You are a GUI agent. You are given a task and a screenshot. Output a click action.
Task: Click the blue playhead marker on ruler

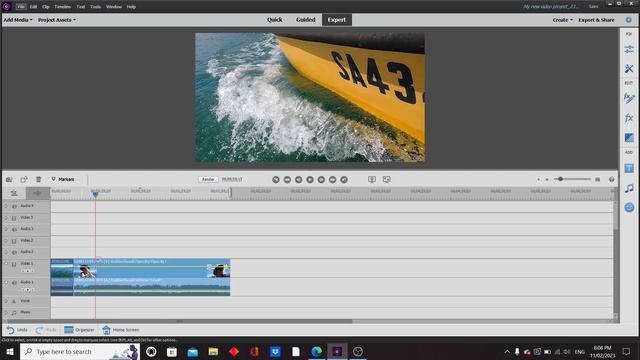pos(95,195)
